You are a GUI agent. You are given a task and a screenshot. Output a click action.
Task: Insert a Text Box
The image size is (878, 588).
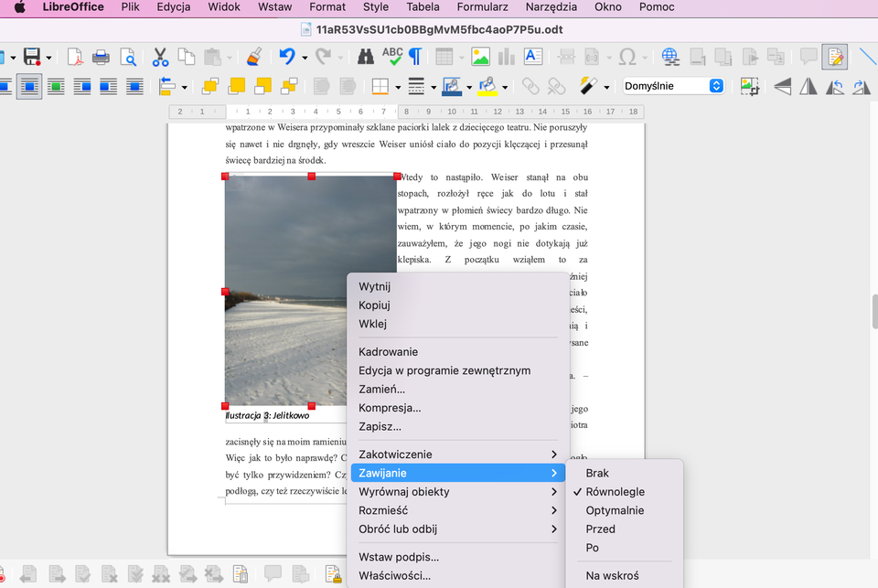(531, 56)
